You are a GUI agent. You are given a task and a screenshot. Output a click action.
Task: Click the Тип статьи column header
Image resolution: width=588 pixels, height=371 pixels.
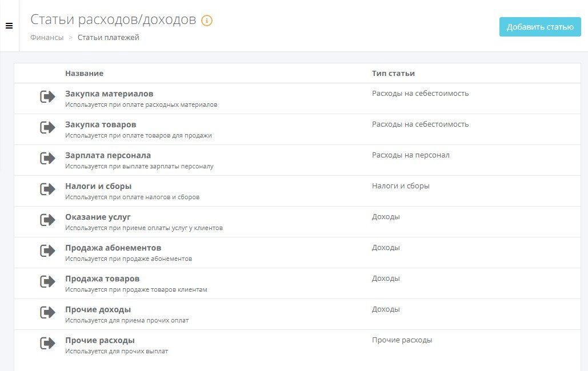point(393,74)
